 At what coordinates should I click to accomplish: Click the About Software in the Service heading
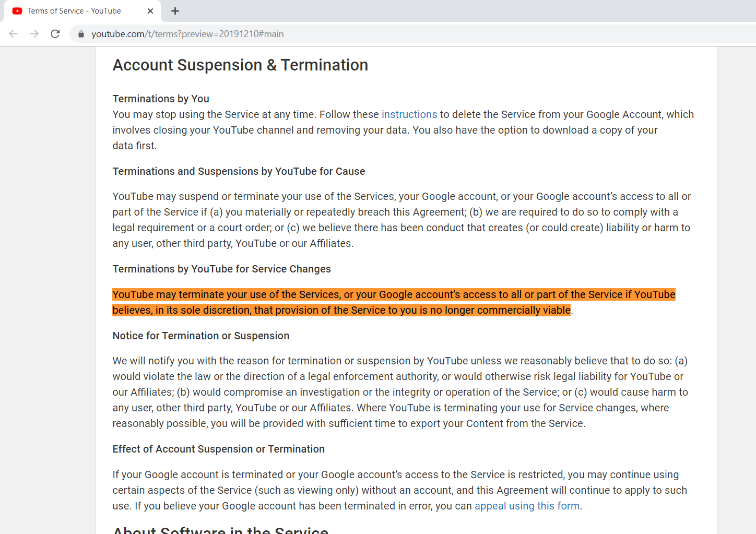click(x=221, y=529)
